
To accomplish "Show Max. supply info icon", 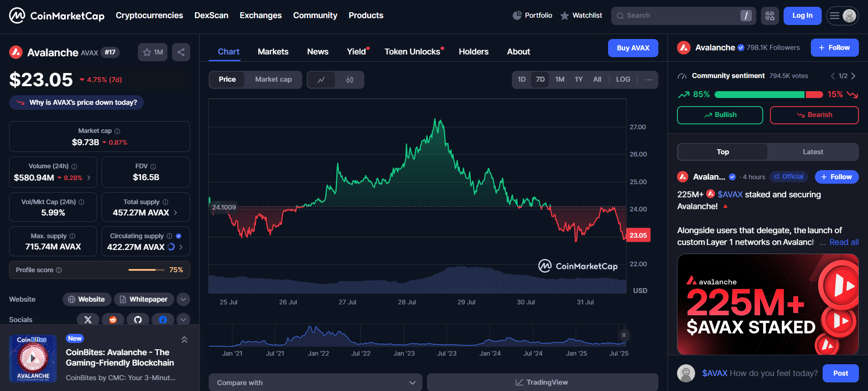I will 73,236.
